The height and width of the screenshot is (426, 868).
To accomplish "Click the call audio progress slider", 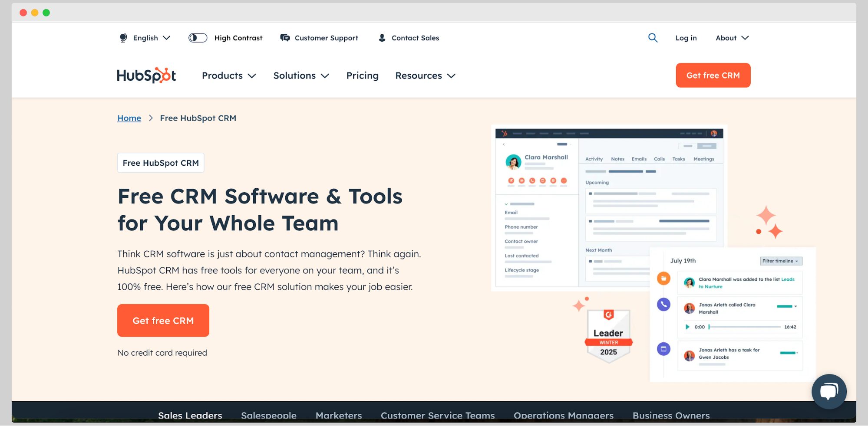I will pyautogui.click(x=744, y=327).
